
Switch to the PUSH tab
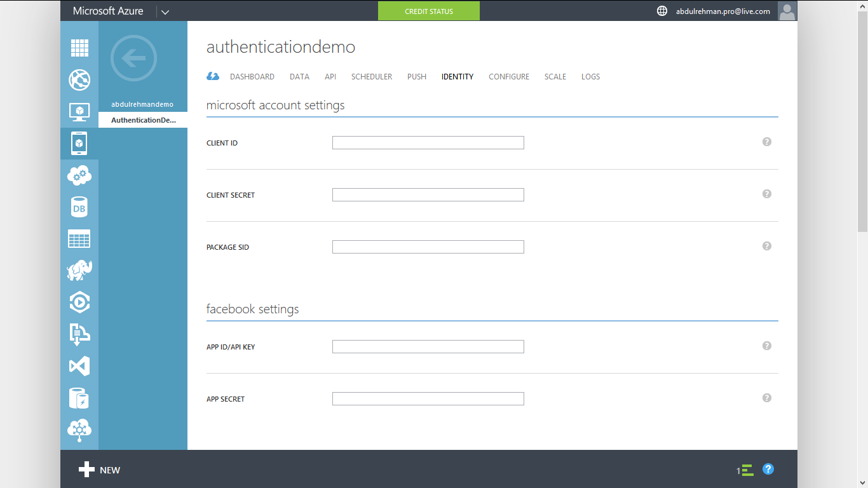pyautogui.click(x=417, y=76)
